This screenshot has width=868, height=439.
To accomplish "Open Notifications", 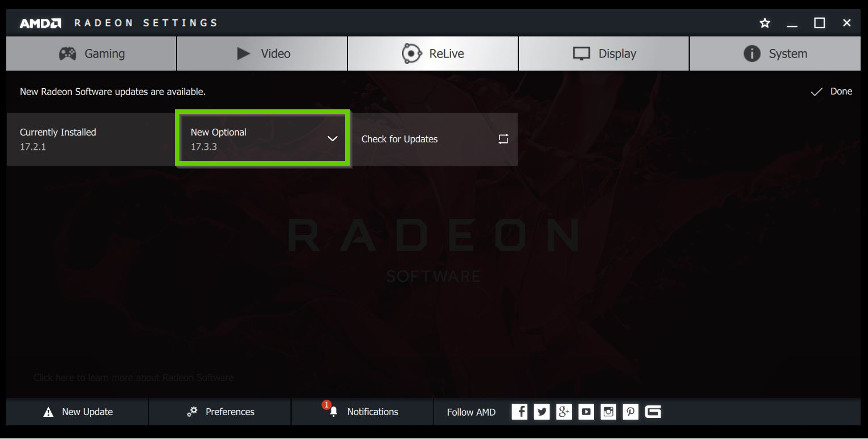I will (x=362, y=412).
